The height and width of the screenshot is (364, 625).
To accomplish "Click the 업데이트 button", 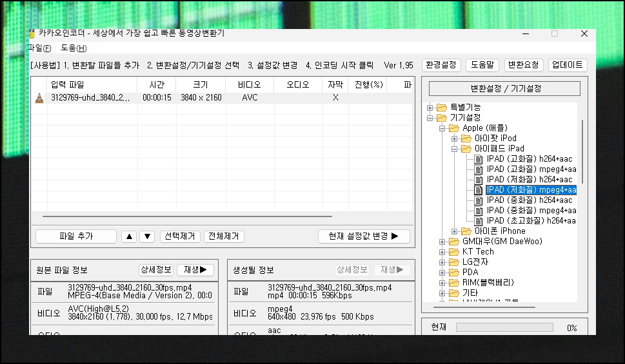I will [x=567, y=65].
